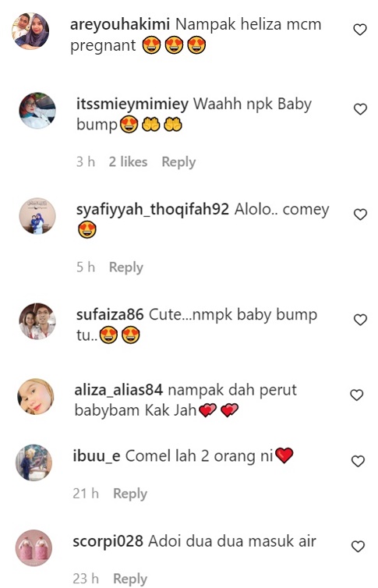Image resolution: width=378 pixels, height=588 pixels.
Task: Like sufaiza86's Cute comment
Action: pos(360,320)
